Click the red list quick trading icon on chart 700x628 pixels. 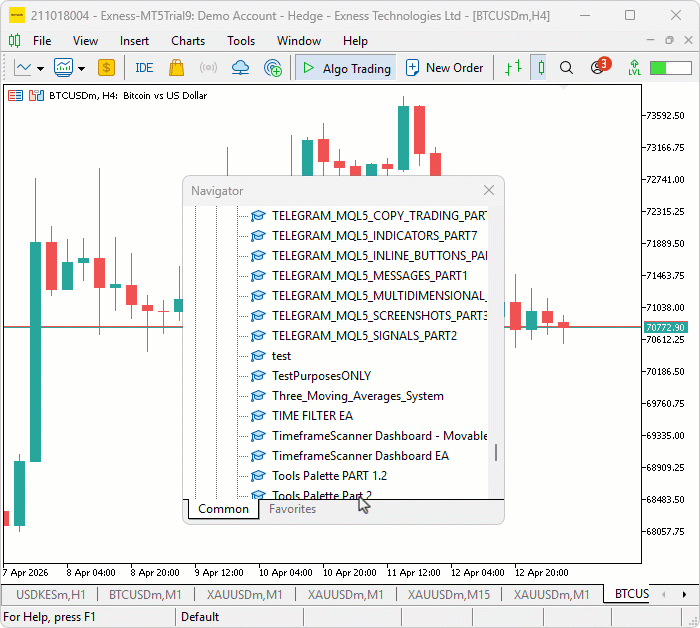pyautogui.click(x=16, y=96)
